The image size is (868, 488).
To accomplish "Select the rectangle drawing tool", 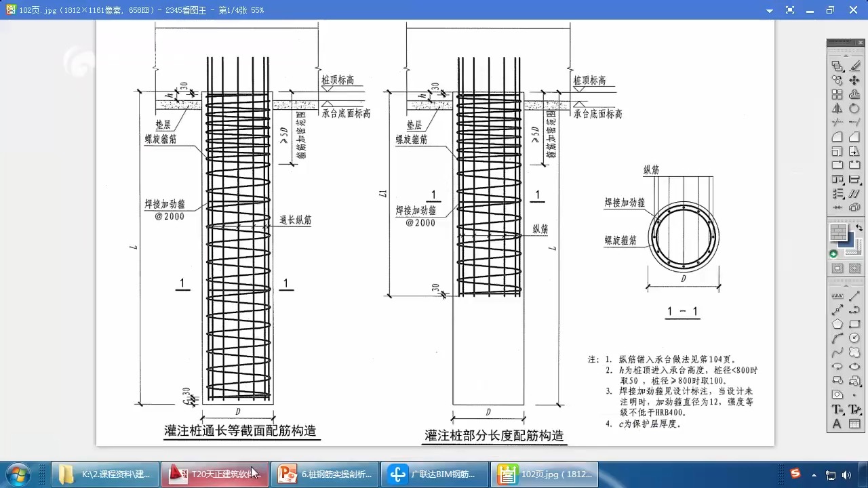I will click(x=854, y=323).
